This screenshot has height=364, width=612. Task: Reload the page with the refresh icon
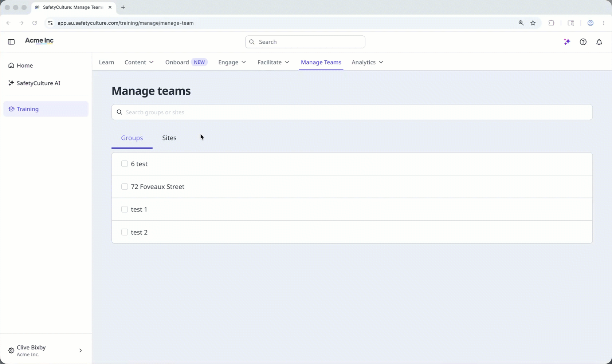[35, 23]
